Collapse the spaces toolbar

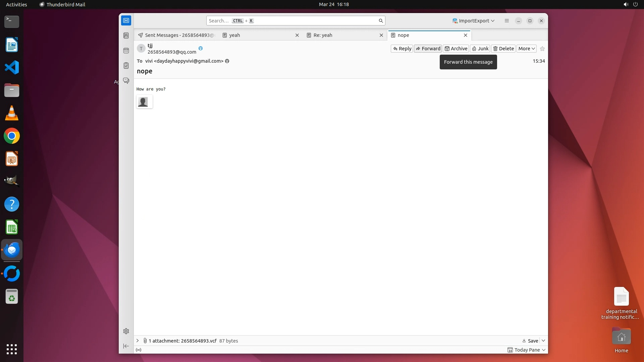point(126,346)
